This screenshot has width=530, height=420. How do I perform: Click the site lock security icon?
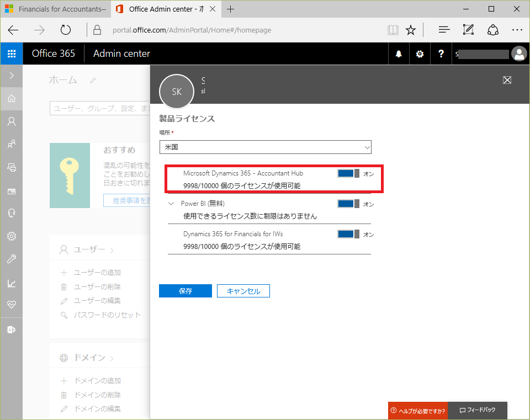coord(97,30)
